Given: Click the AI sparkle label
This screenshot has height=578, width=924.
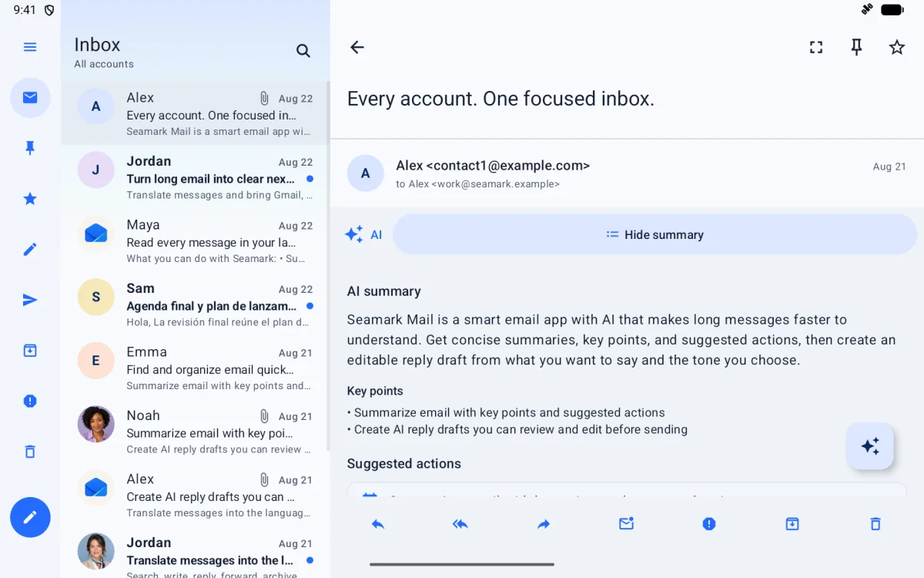Looking at the screenshot, I should [x=363, y=234].
